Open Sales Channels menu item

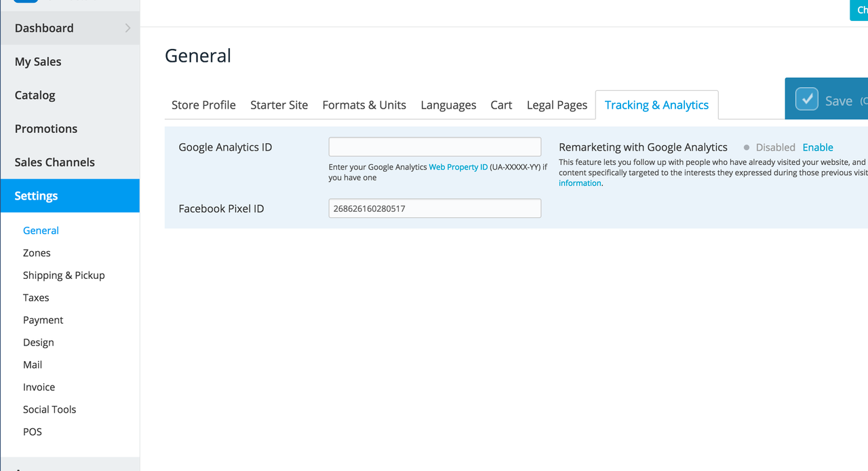(55, 162)
